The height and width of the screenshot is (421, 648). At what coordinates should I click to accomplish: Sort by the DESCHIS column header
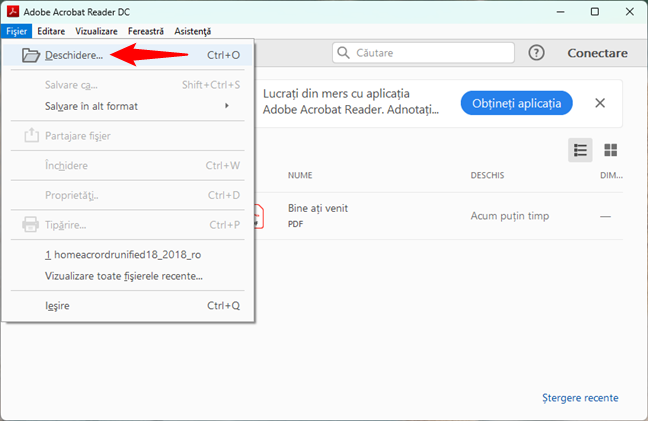click(x=487, y=175)
